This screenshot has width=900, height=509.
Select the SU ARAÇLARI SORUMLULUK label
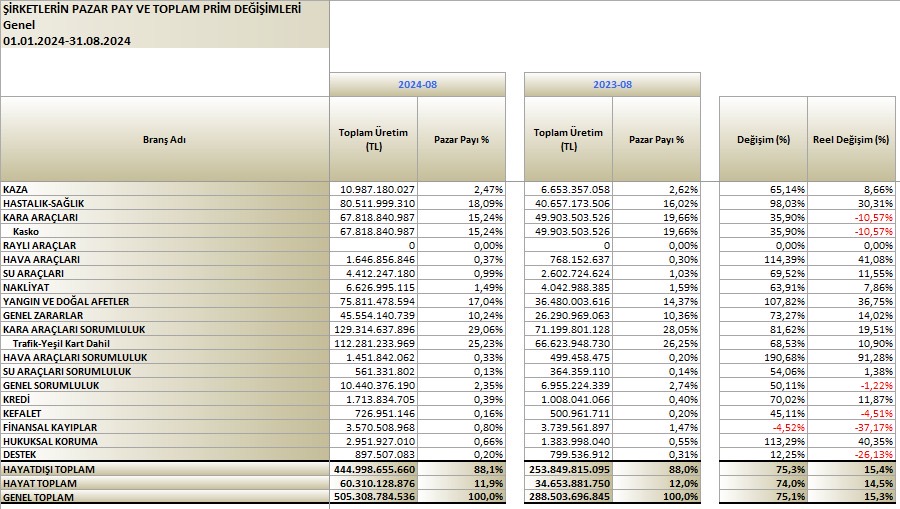67,371
